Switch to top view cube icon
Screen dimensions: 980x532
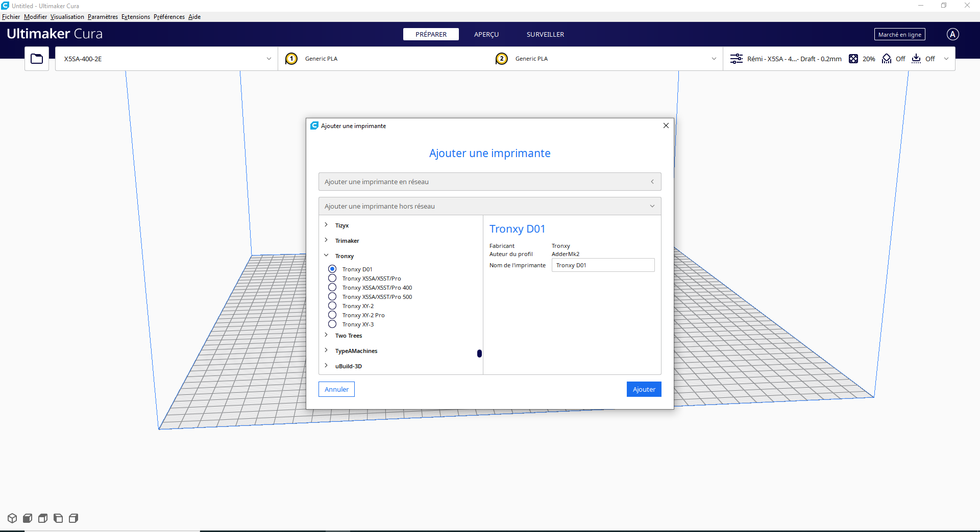(43, 518)
